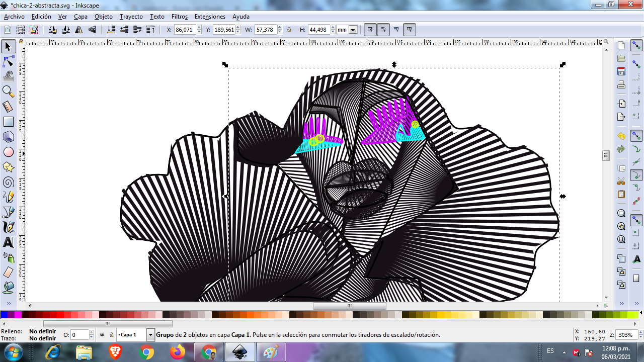Select the Tweak tool
The height and width of the screenshot is (362, 644).
pos(8,76)
